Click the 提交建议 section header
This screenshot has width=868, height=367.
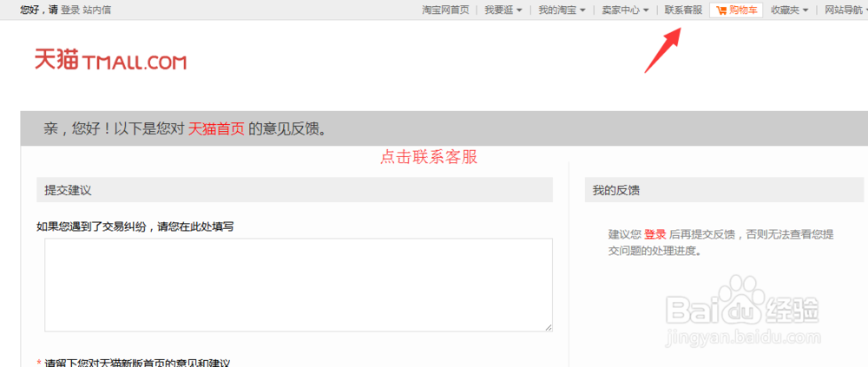coord(294,190)
